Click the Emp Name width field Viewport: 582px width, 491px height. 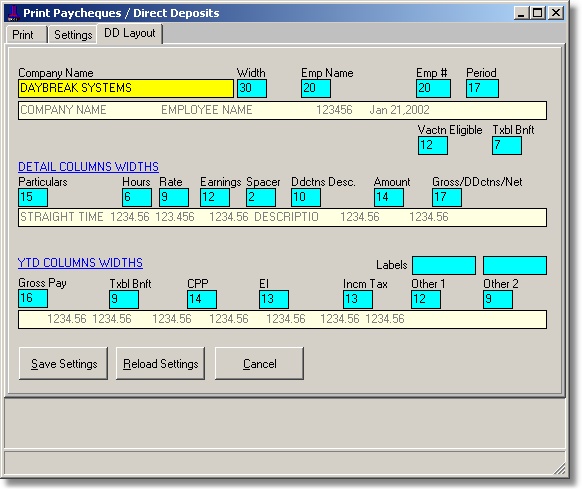316,88
